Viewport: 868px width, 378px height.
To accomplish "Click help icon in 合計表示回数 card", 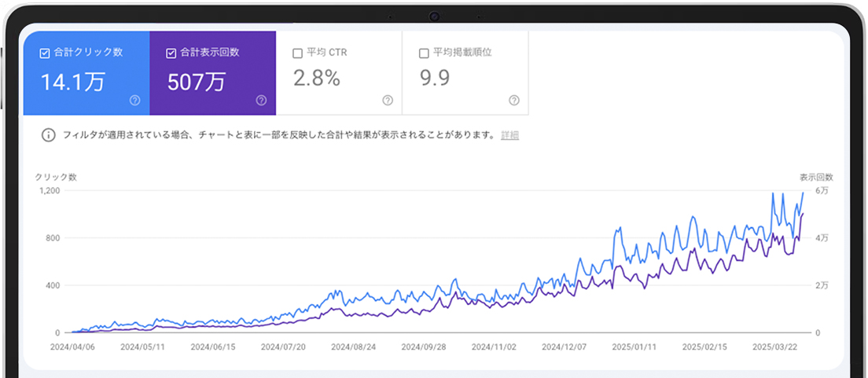I will 261,101.
